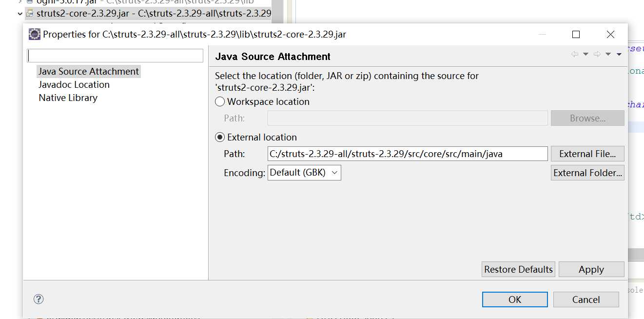The width and height of the screenshot is (644, 319).
Task: Open the dialog view menu arrow
Action: click(619, 54)
